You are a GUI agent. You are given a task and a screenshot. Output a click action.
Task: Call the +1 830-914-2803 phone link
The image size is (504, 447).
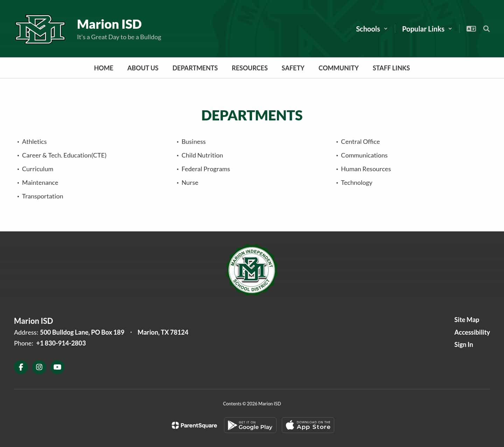61,343
